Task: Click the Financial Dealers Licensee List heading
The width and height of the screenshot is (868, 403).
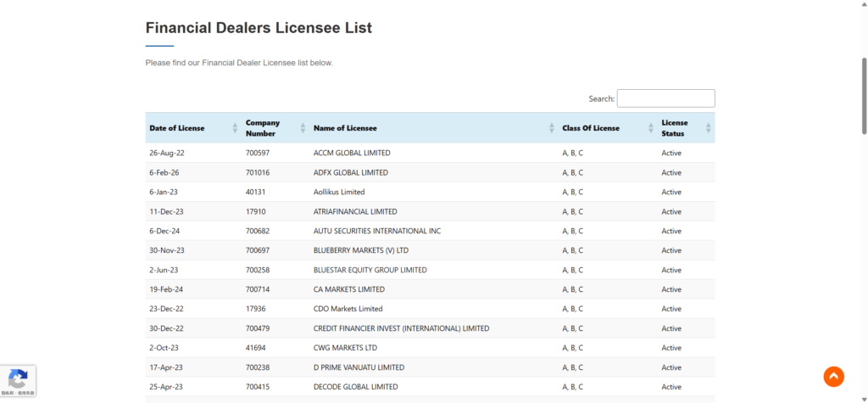Action: [x=259, y=27]
